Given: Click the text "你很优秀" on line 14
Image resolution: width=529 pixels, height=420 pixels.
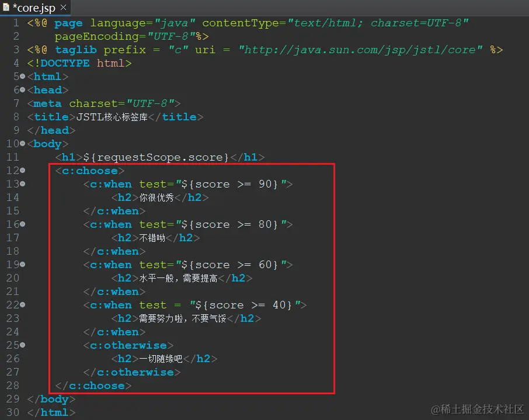Looking at the screenshot, I should click(x=156, y=197).
